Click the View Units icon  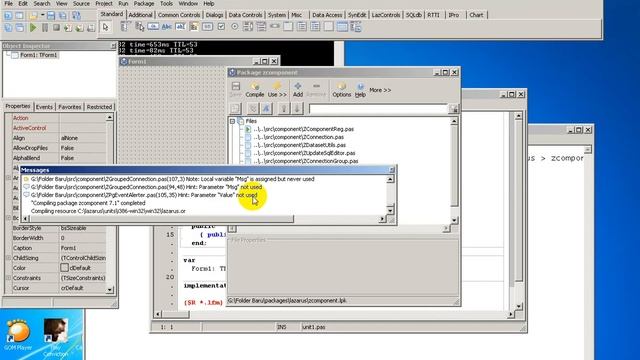point(8,27)
